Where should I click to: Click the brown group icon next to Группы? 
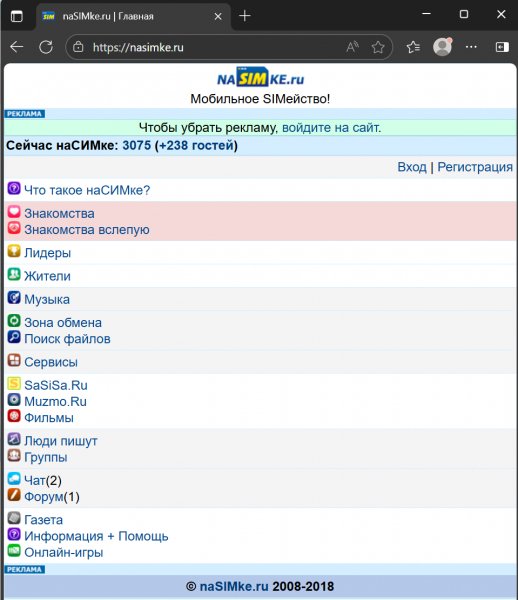tap(14, 456)
